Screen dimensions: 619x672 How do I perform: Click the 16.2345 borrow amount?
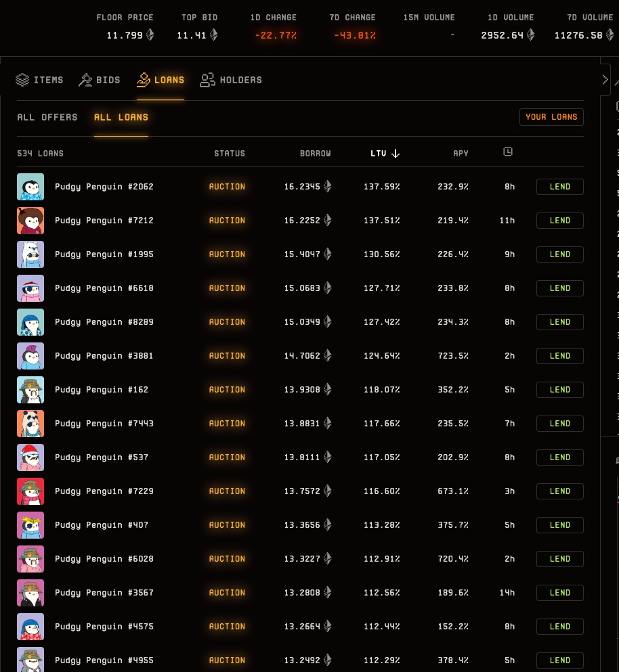pyautogui.click(x=302, y=187)
